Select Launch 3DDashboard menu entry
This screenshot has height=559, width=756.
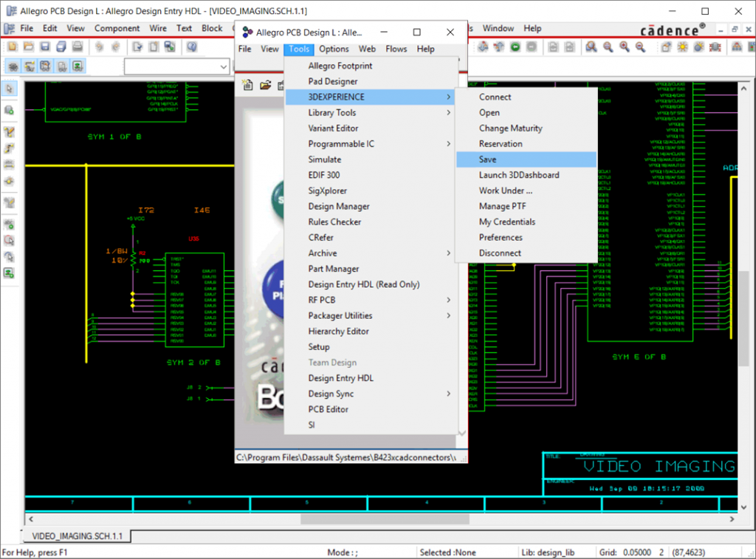[x=519, y=175]
